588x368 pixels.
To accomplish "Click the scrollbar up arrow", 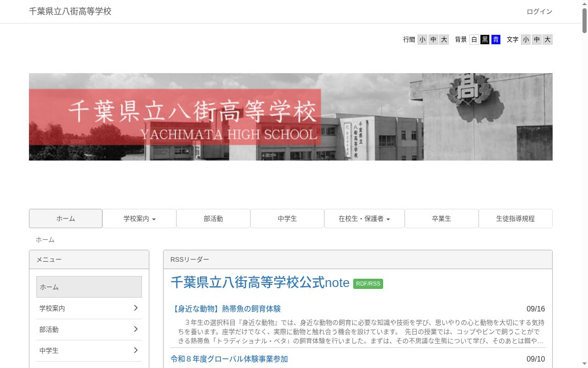I will point(584,4).
